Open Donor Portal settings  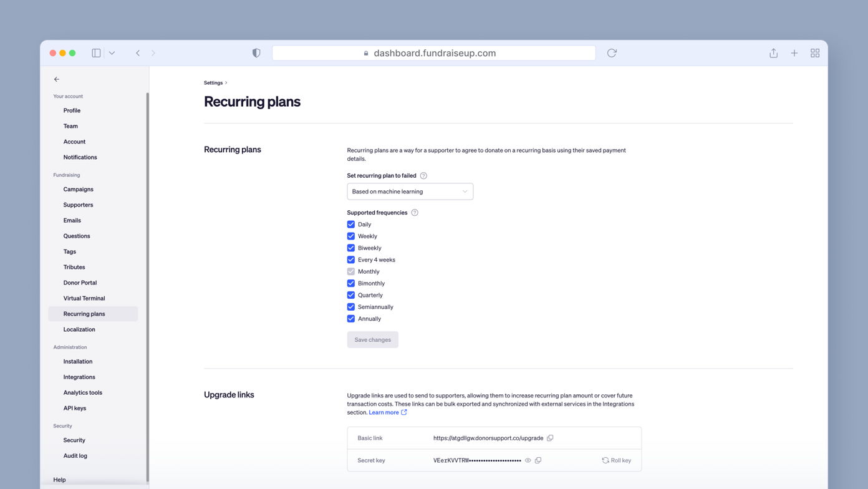pos(80,283)
